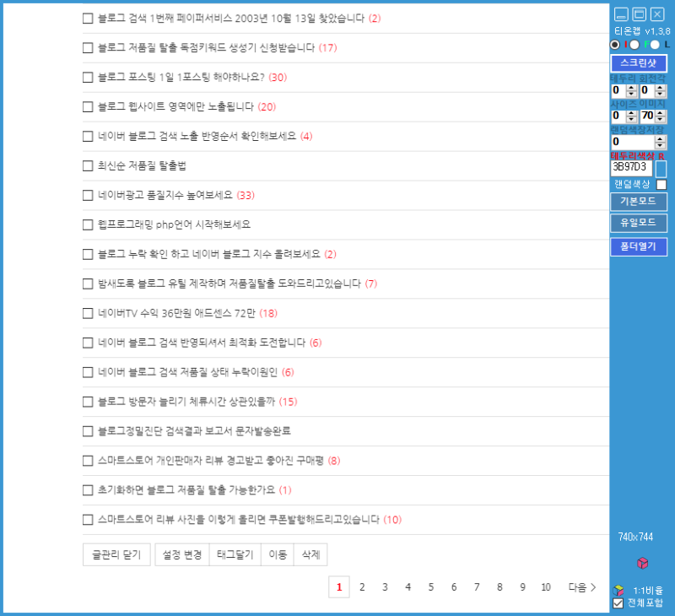Click the 폴더열기 open folder button
Screen dimensions: 675x616
[x=639, y=247]
